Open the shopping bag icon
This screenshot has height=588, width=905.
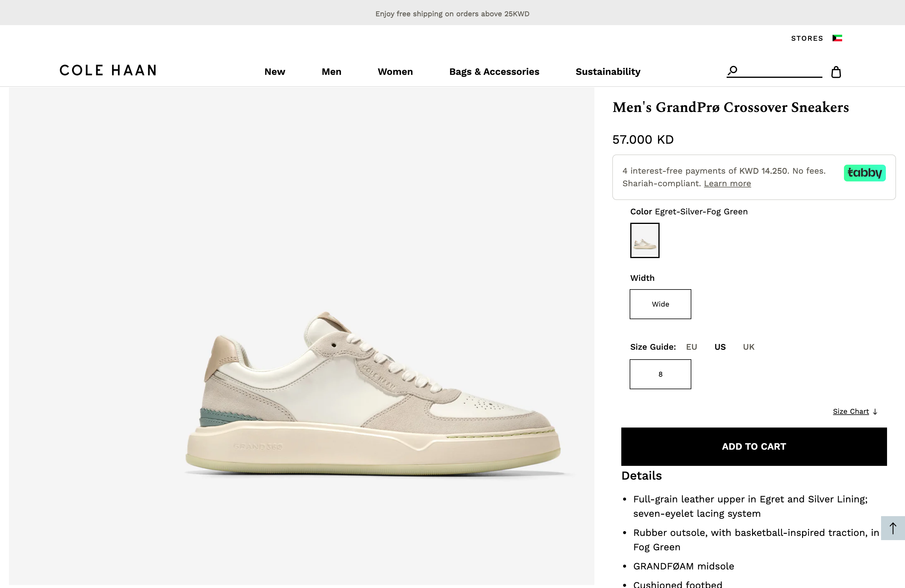pyautogui.click(x=836, y=72)
